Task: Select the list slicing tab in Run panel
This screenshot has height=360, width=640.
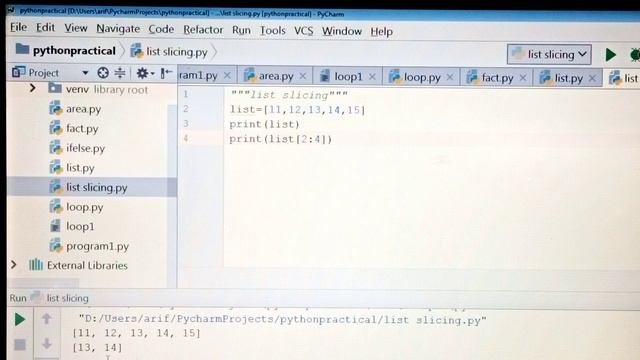Action: pyautogui.click(x=60, y=298)
